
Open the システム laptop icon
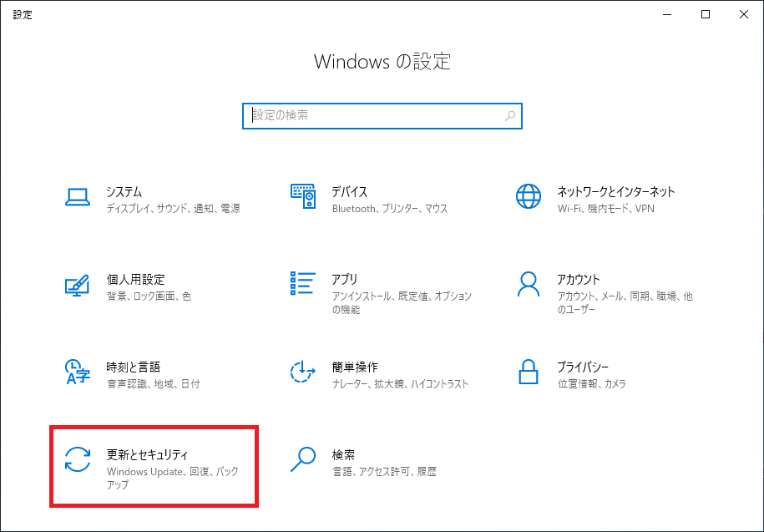(x=78, y=197)
